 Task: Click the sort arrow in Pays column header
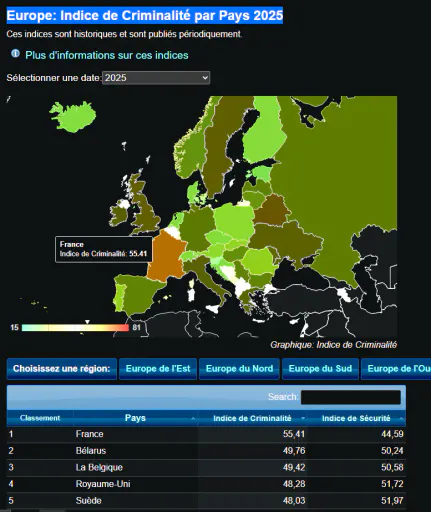pos(193,418)
